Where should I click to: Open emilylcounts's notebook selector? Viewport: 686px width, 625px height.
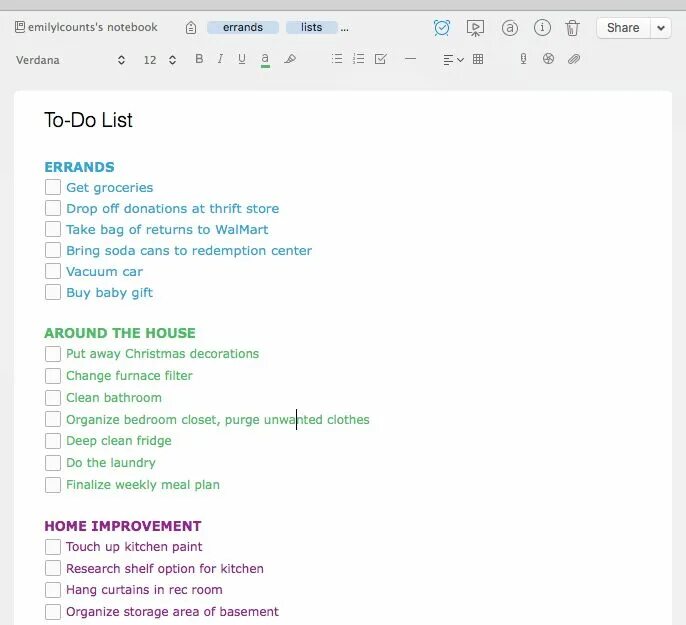coord(86,27)
